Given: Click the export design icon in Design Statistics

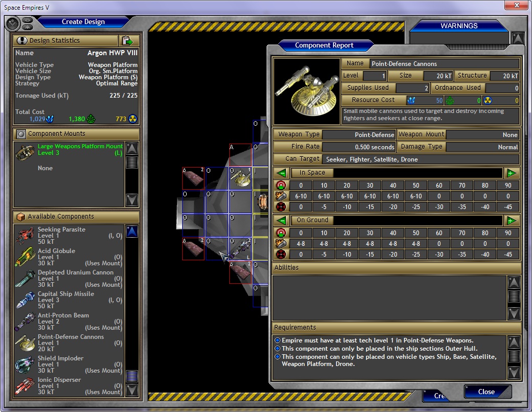Looking at the screenshot, I should [127, 41].
